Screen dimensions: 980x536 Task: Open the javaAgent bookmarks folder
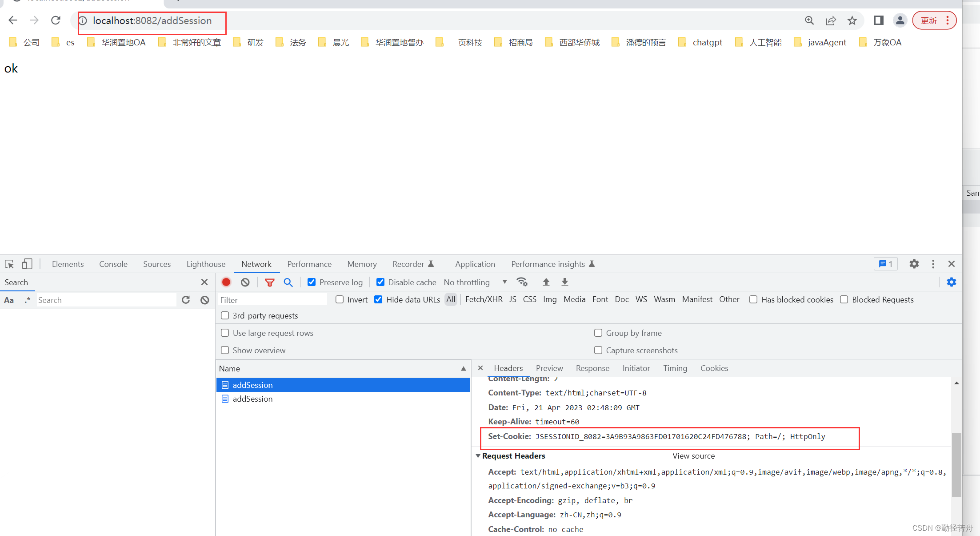tap(820, 42)
